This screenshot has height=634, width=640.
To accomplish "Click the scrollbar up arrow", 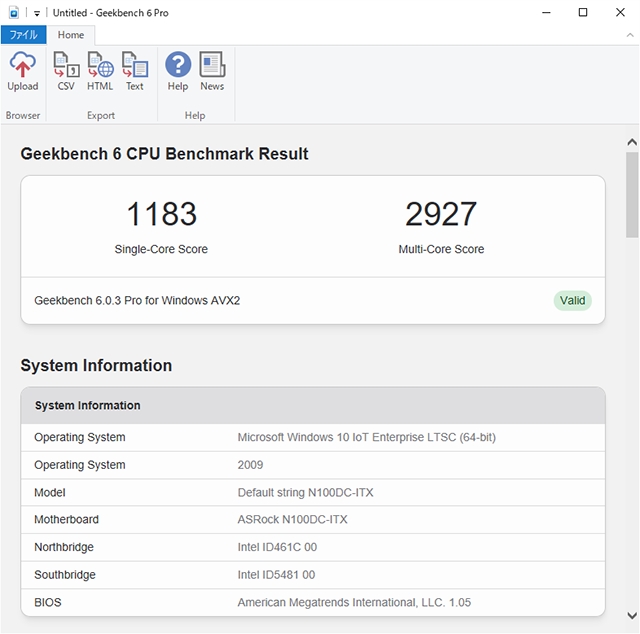I will 632,142.
